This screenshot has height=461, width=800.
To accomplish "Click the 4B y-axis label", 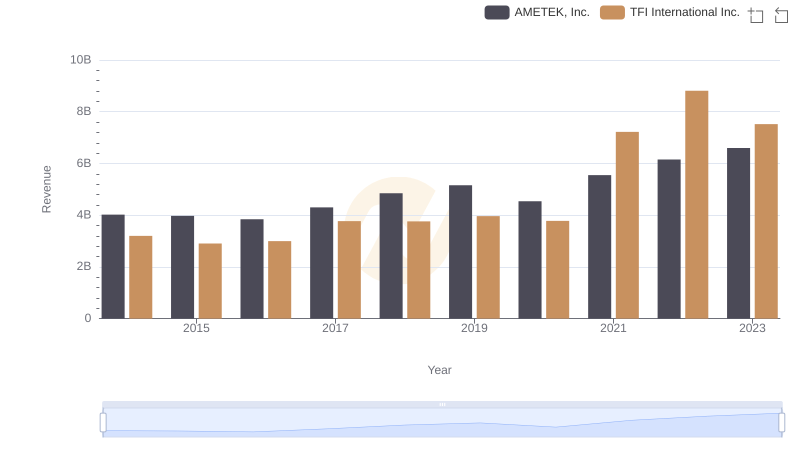I will [x=84, y=215].
